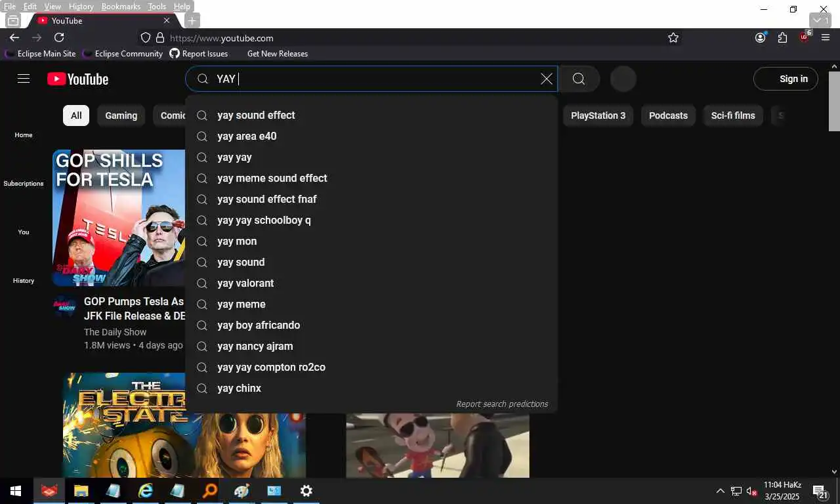Click Report search predictions link
Screen dimensions: 840x504
(x=502, y=404)
